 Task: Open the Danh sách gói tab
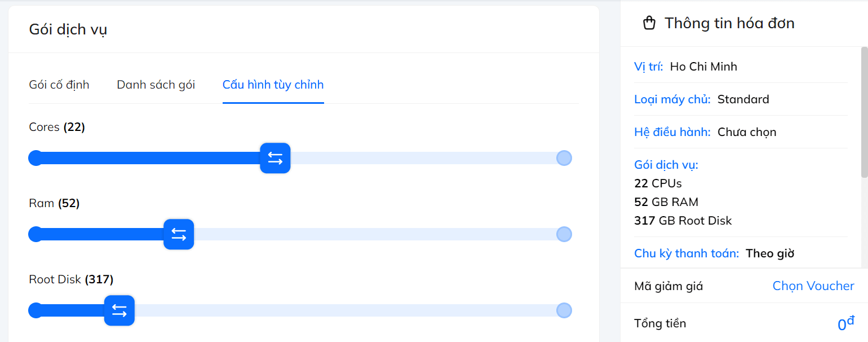pyautogui.click(x=156, y=85)
